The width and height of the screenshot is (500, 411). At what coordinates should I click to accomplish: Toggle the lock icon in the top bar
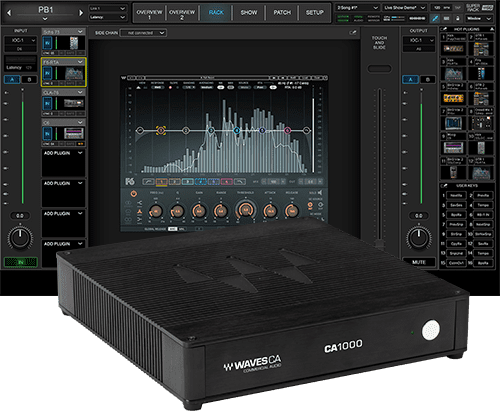tap(458, 19)
